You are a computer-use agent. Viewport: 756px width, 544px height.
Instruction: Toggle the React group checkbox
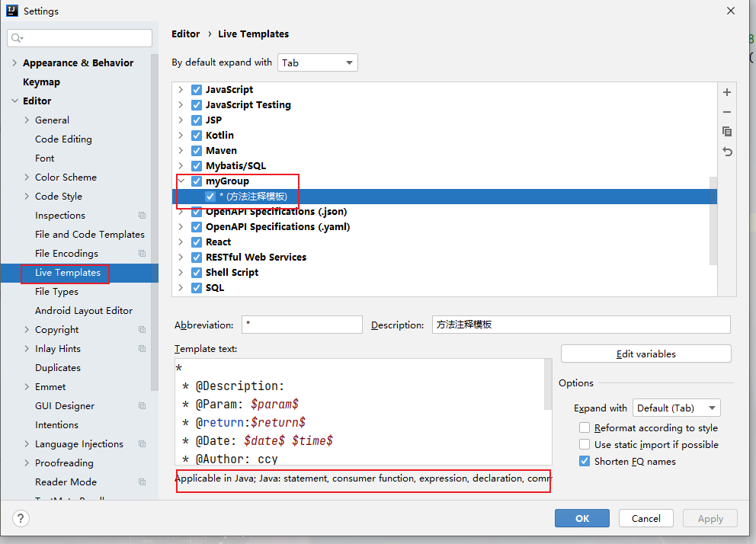pyautogui.click(x=197, y=242)
